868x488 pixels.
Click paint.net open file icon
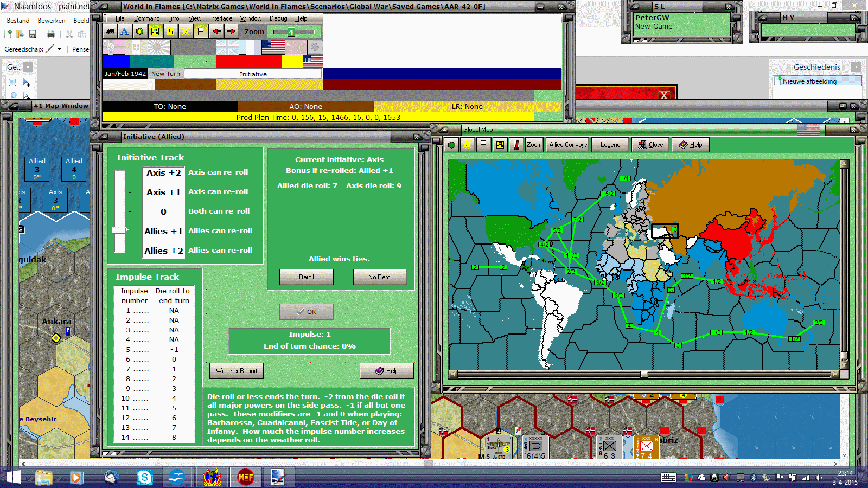(20, 34)
